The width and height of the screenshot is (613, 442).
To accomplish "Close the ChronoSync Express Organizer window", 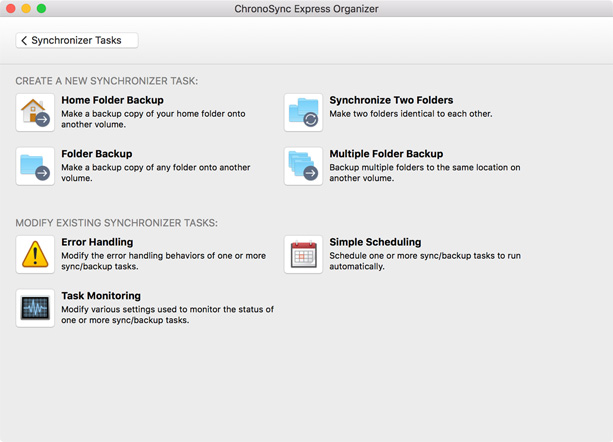I will [11, 9].
